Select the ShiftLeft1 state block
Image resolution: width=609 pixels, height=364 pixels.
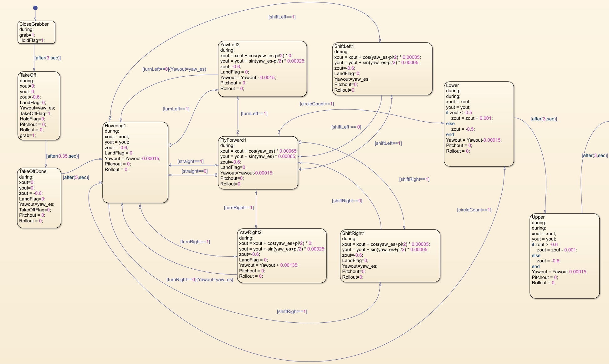coord(382,69)
